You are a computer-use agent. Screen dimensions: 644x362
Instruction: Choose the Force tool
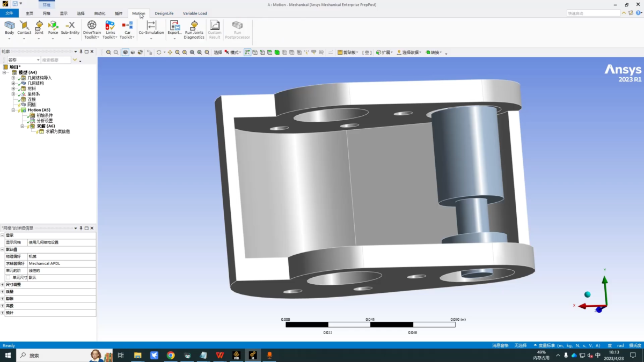click(53, 29)
